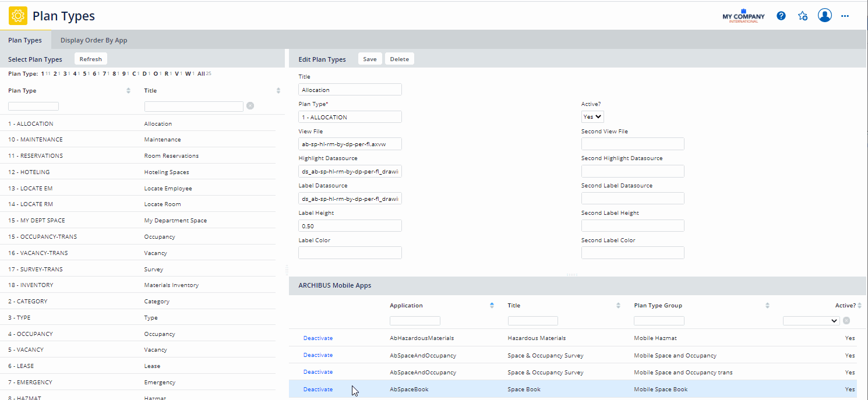Screen dimensions: 868x400
Task: Click the Second Label Color field
Action: [633, 253]
